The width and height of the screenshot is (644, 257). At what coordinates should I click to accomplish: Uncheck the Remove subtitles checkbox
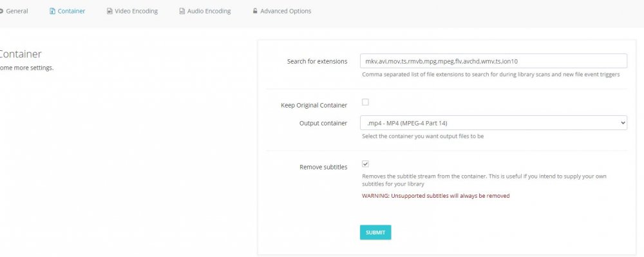click(365, 164)
